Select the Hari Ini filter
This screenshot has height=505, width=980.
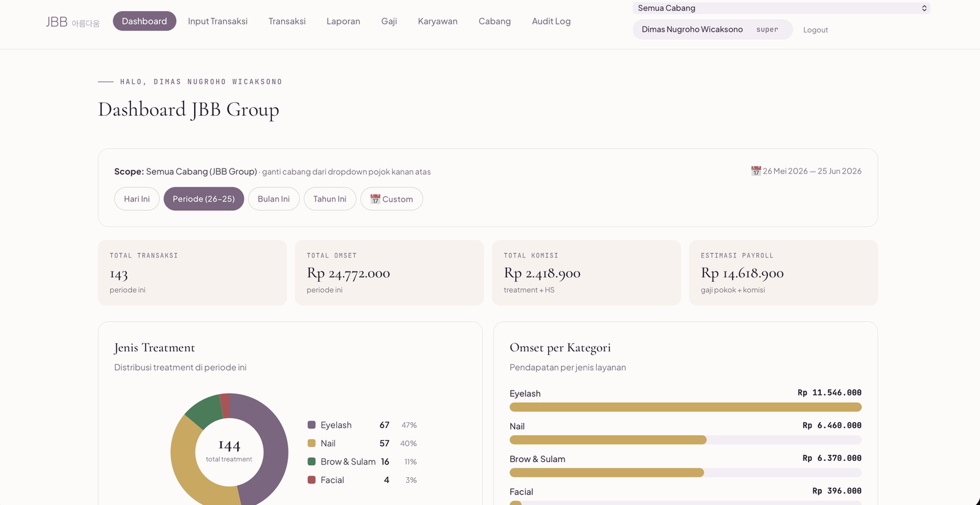click(137, 199)
